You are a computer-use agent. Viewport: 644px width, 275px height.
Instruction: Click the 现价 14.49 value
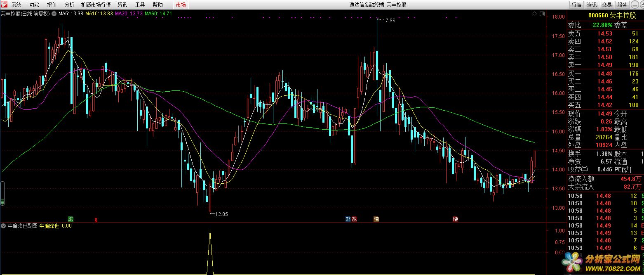coord(605,114)
